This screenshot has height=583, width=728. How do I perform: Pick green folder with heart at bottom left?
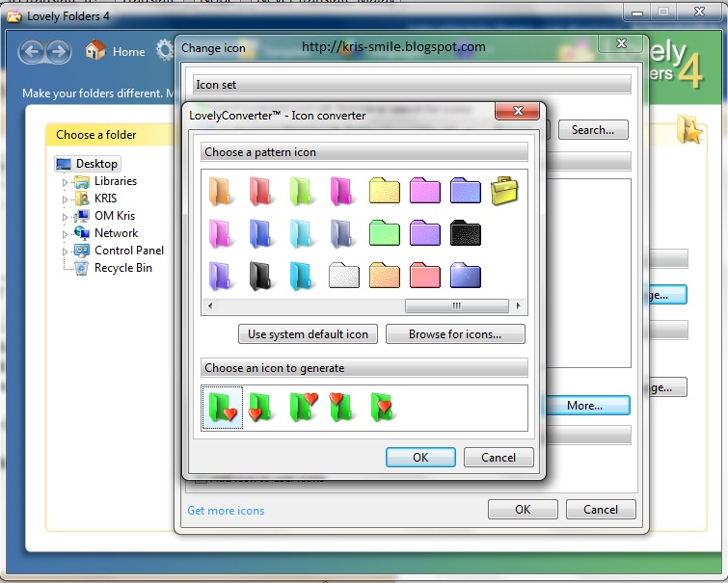coord(261,407)
